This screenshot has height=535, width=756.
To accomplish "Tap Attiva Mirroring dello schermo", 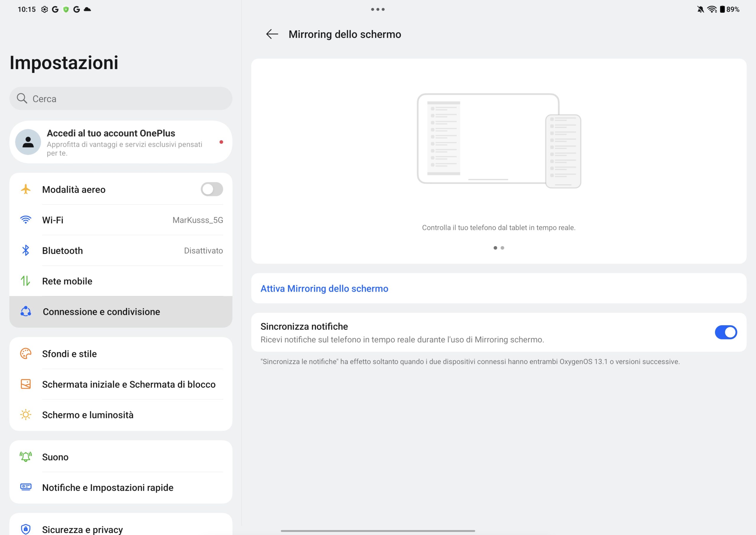I will (498, 288).
